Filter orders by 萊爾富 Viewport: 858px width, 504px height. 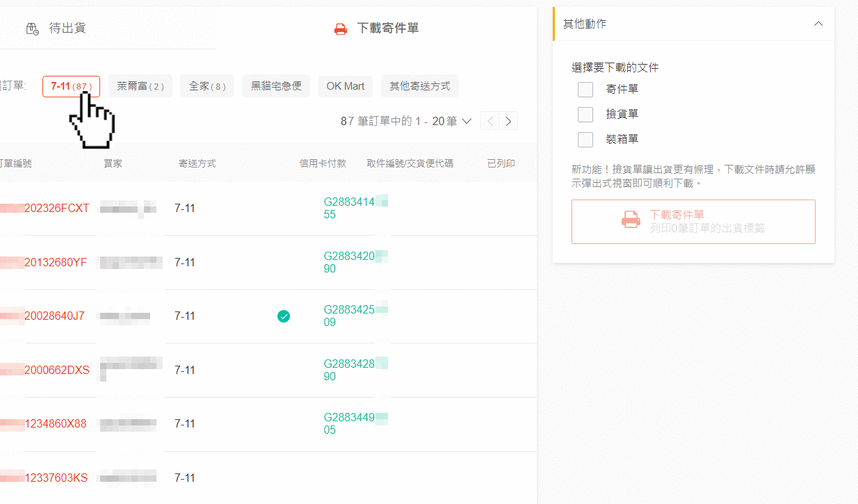click(x=140, y=86)
